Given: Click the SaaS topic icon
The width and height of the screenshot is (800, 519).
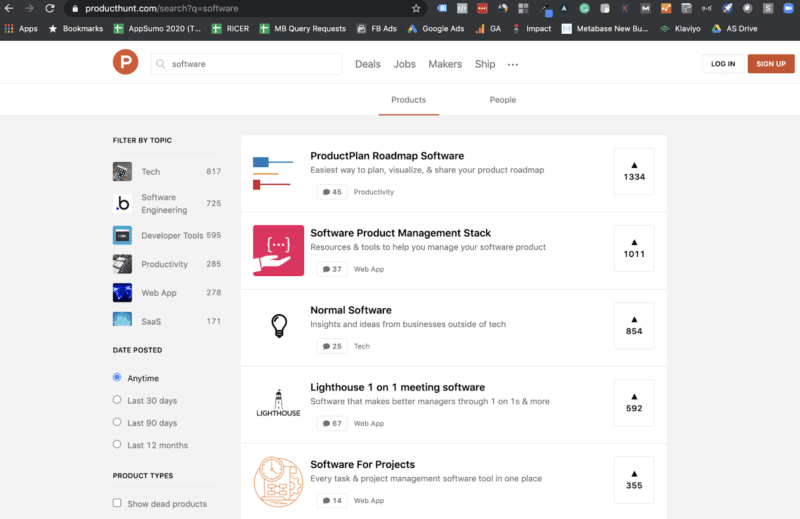Looking at the screenshot, I should pyautogui.click(x=122, y=319).
